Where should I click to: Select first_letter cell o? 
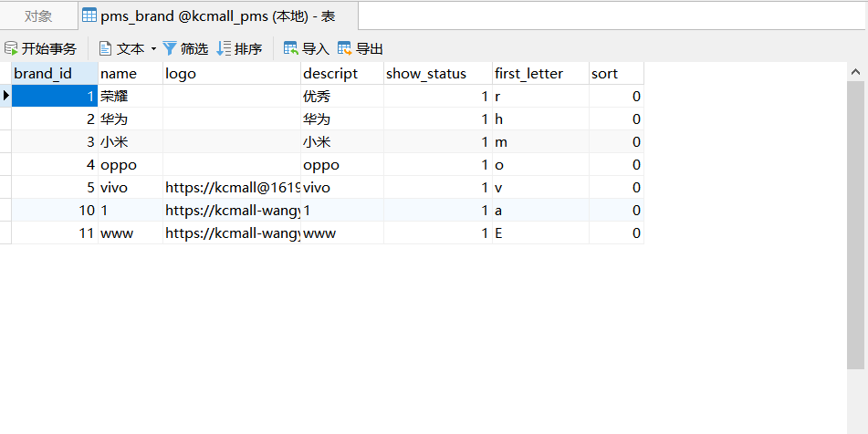[x=541, y=165]
